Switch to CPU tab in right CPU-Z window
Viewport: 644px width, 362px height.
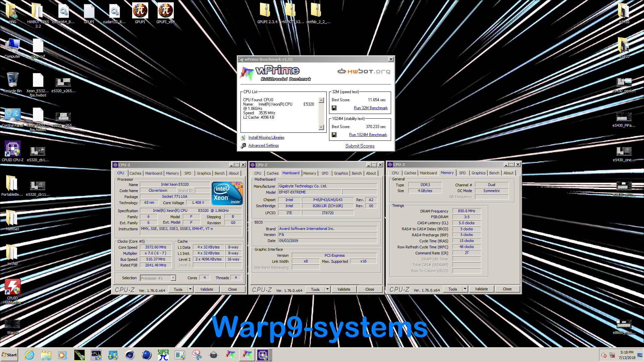[x=395, y=173]
